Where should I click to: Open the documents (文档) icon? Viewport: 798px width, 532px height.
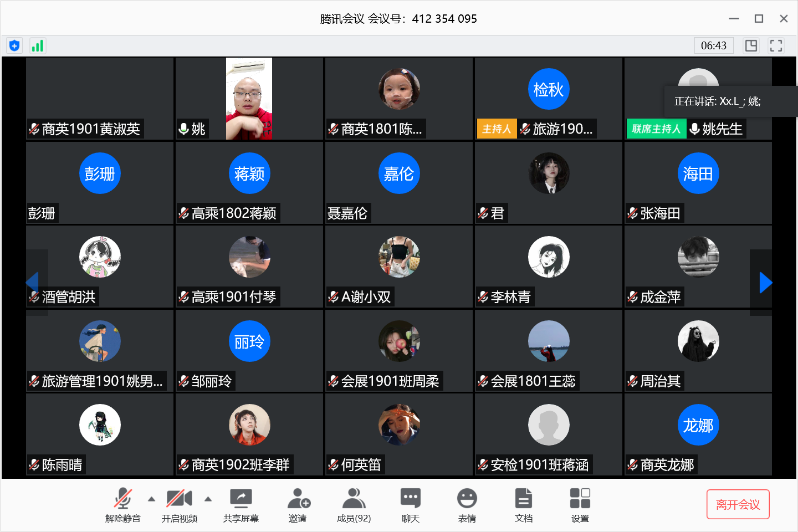(x=523, y=504)
